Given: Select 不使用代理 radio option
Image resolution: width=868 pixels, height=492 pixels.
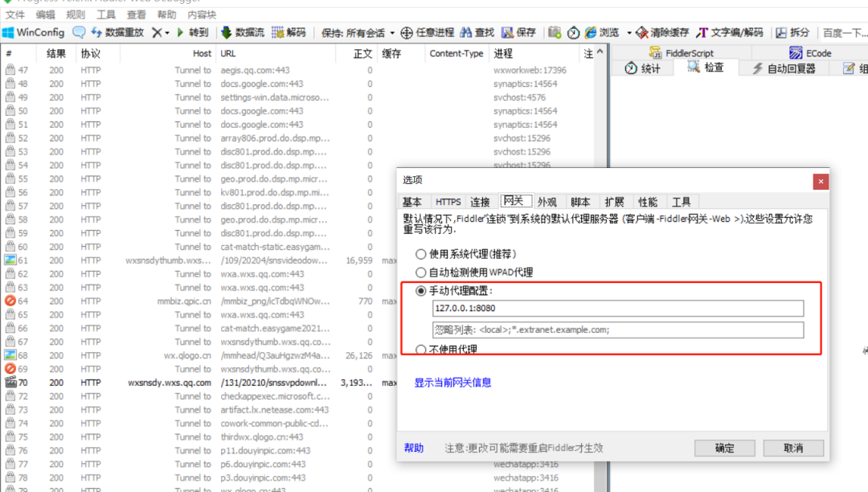Looking at the screenshot, I should coord(420,349).
